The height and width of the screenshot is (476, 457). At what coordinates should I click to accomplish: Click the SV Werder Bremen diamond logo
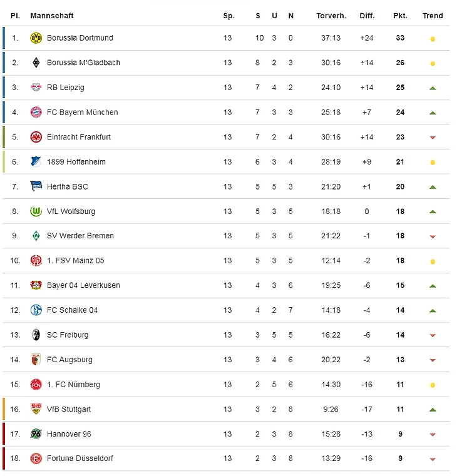(36, 236)
